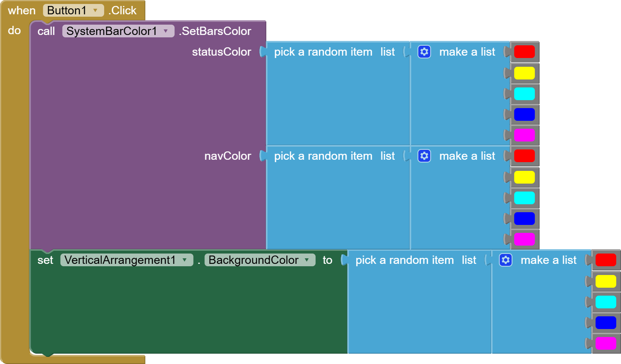Select the red swatch in statusColor list
The height and width of the screenshot is (364, 621).
click(524, 52)
